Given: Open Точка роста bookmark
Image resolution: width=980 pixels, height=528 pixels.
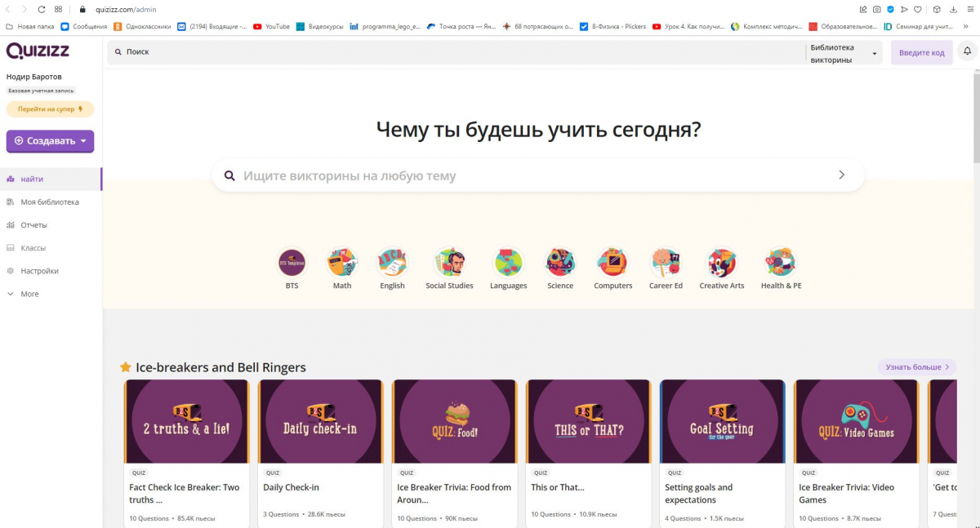Looking at the screenshot, I should click(x=462, y=26).
